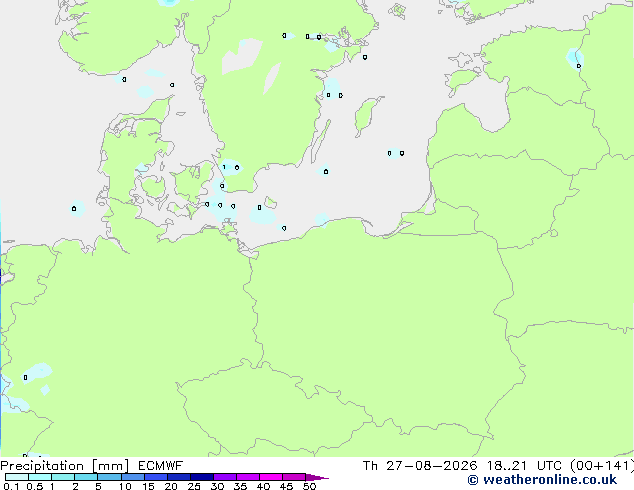The width and height of the screenshot is (634, 490).
Task: Click the 'Precipitation [mm]' title label
Action: [x=65, y=466]
